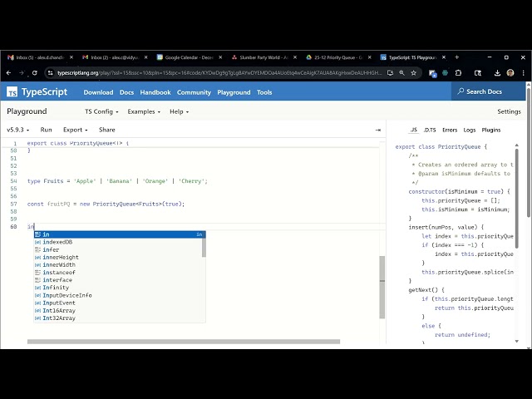Viewport: 532px width, 399px height.
Task: Choose 'interface' autocomplete suggestion
Action: pos(118,280)
